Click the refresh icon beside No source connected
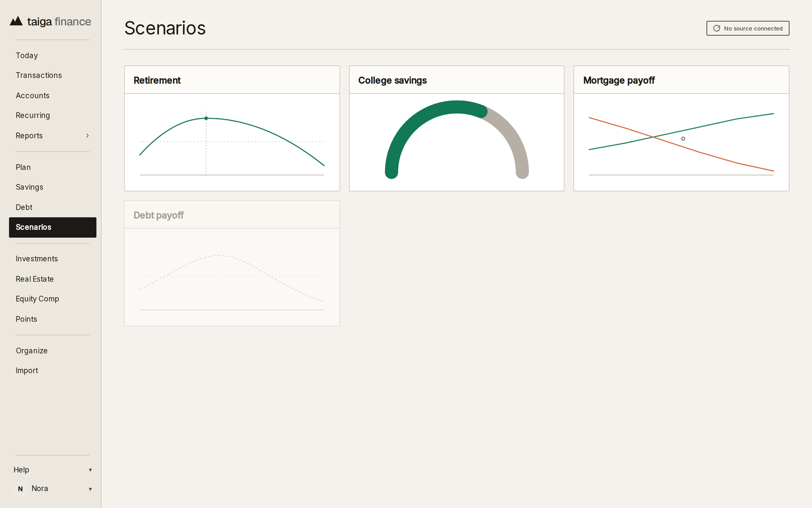Viewport: 812px width, 508px height. pyautogui.click(x=717, y=28)
